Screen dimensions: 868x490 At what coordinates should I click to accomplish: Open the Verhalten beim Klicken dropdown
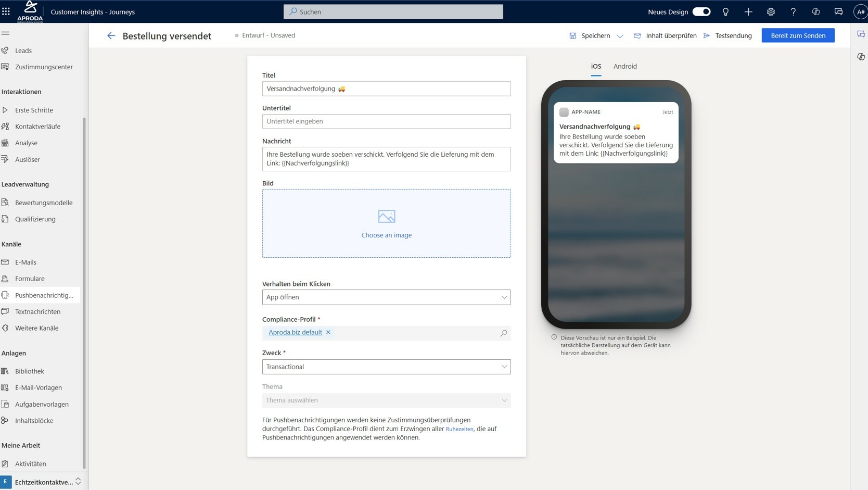pos(386,297)
